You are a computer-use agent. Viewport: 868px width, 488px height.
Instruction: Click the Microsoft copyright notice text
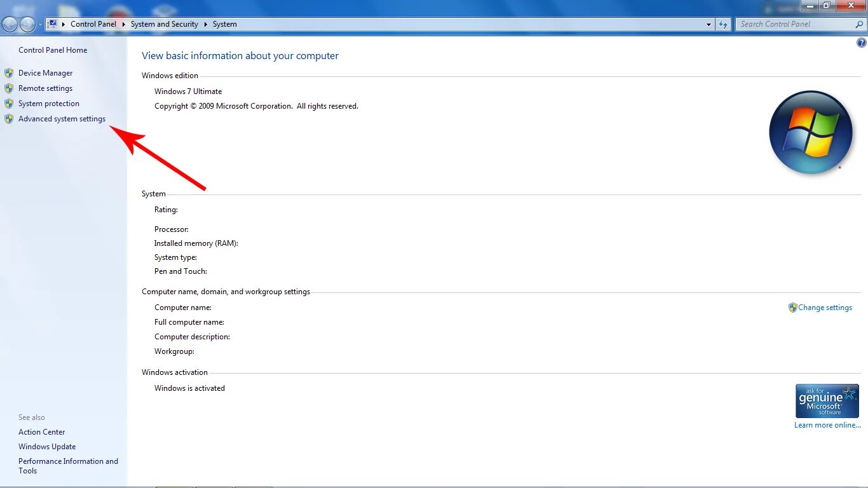click(x=256, y=106)
